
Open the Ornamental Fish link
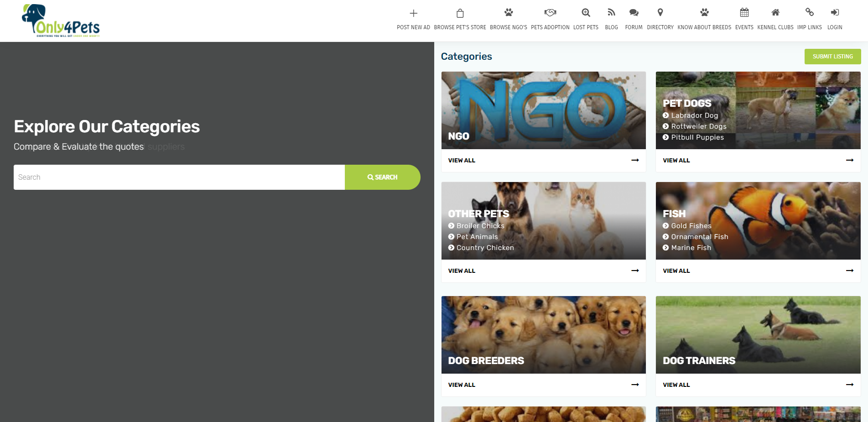pyautogui.click(x=700, y=237)
